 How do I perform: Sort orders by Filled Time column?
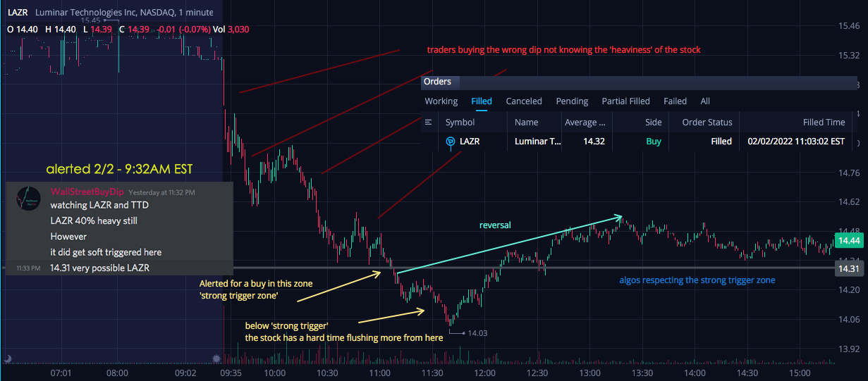click(x=824, y=123)
